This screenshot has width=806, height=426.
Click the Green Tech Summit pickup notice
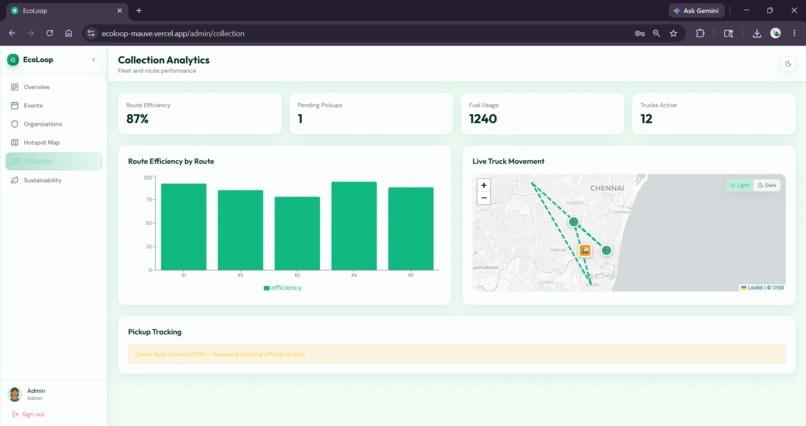tap(457, 354)
